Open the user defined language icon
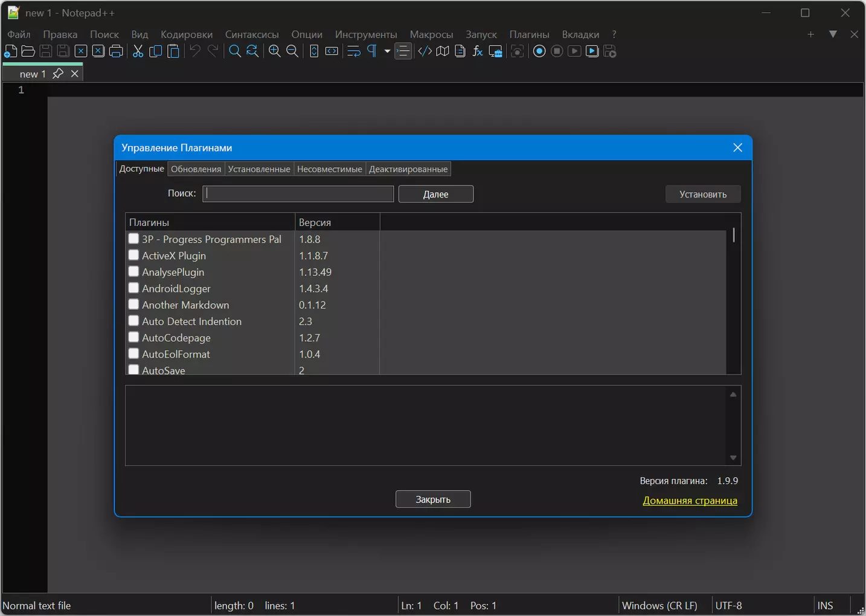Viewport: 866px width, 616px height. [x=425, y=51]
